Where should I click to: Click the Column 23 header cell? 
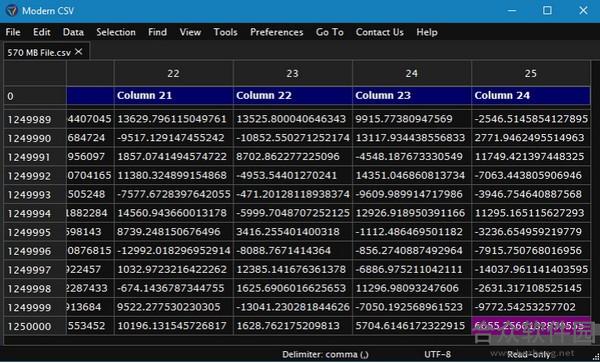411,96
